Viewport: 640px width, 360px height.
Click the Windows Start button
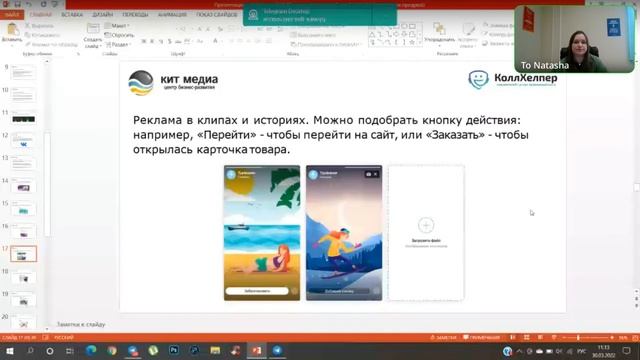tap(9, 351)
